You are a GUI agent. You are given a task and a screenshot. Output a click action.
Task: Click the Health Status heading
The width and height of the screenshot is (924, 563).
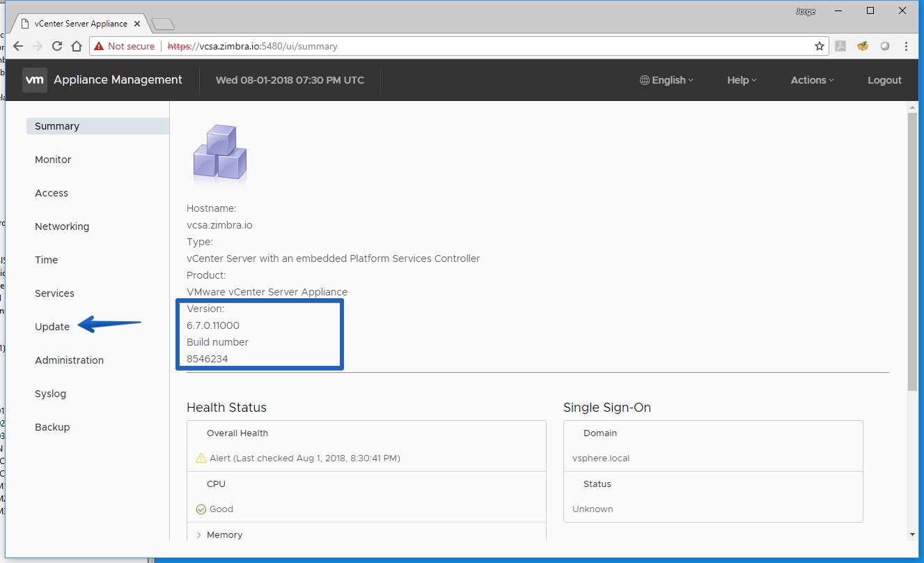pyautogui.click(x=226, y=408)
